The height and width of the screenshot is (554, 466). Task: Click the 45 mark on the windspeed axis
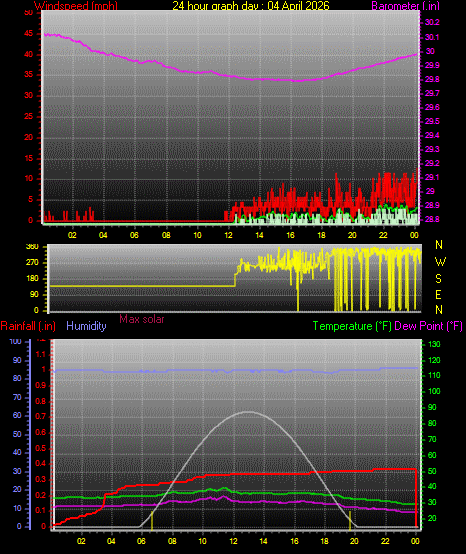click(29, 34)
